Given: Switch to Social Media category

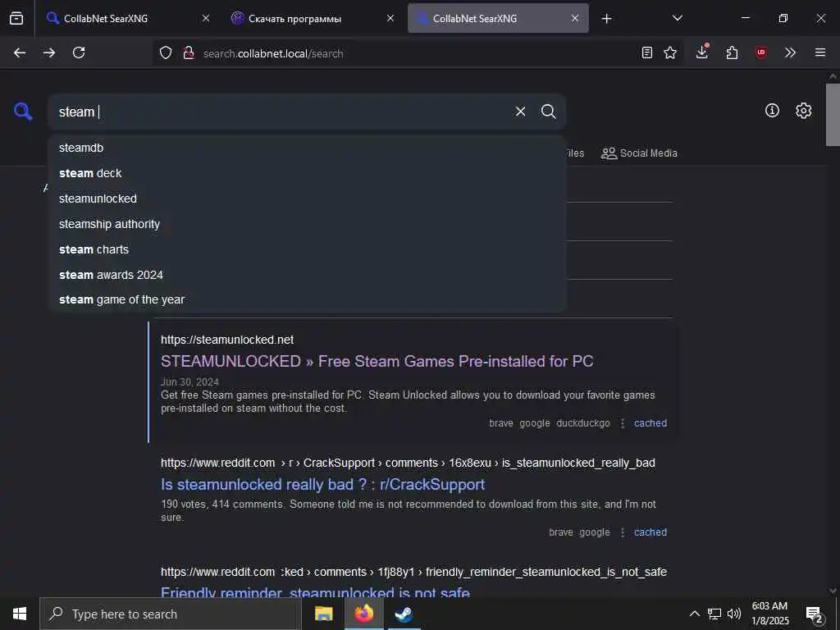Looking at the screenshot, I should point(639,153).
